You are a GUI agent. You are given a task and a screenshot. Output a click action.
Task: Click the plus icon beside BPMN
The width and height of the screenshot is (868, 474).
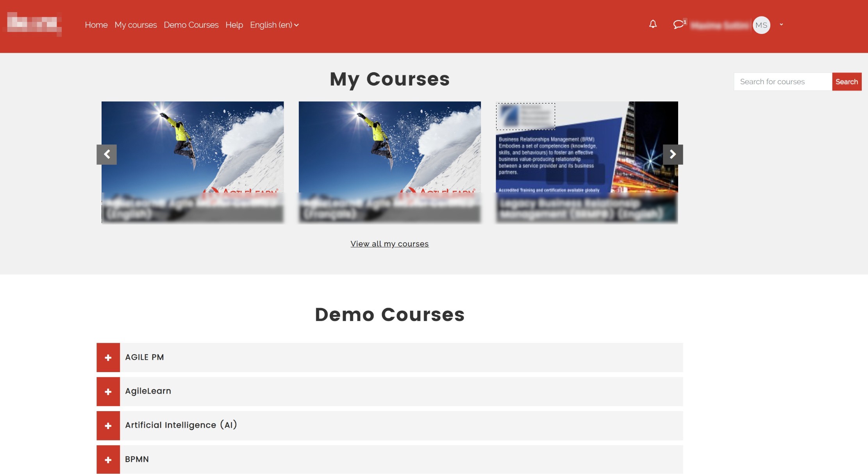point(108,459)
